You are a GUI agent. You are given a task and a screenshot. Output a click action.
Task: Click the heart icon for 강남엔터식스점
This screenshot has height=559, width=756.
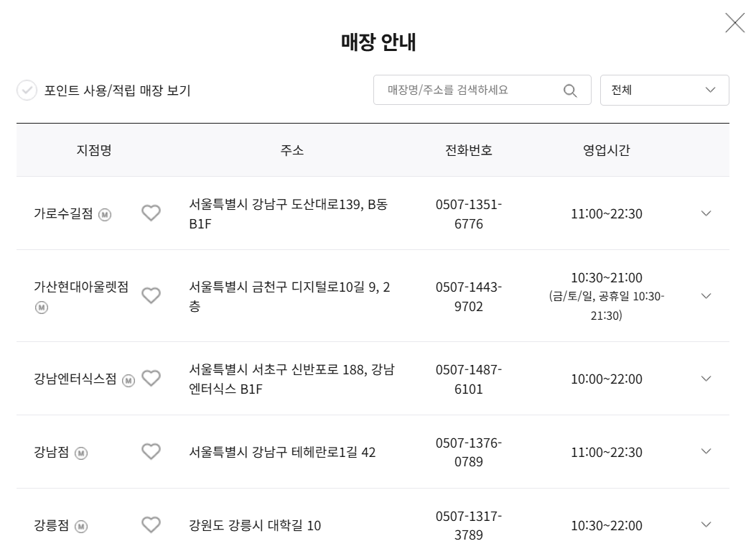coord(151,378)
